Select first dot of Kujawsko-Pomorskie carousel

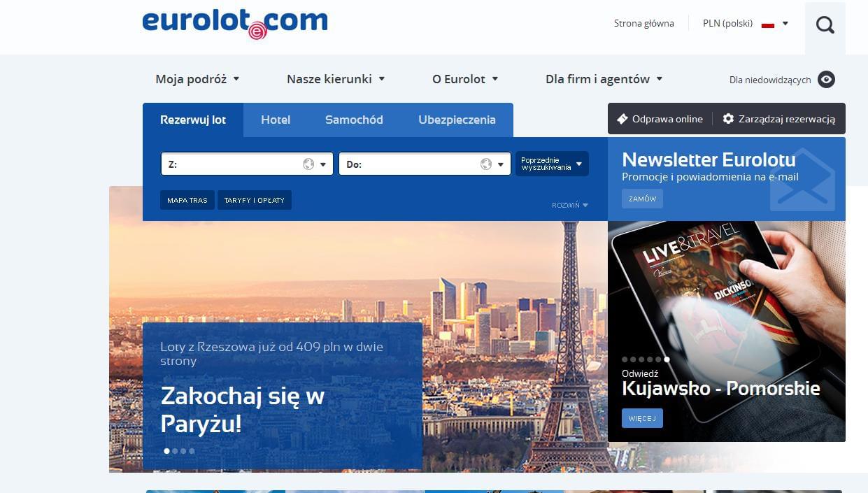[x=625, y=359]
